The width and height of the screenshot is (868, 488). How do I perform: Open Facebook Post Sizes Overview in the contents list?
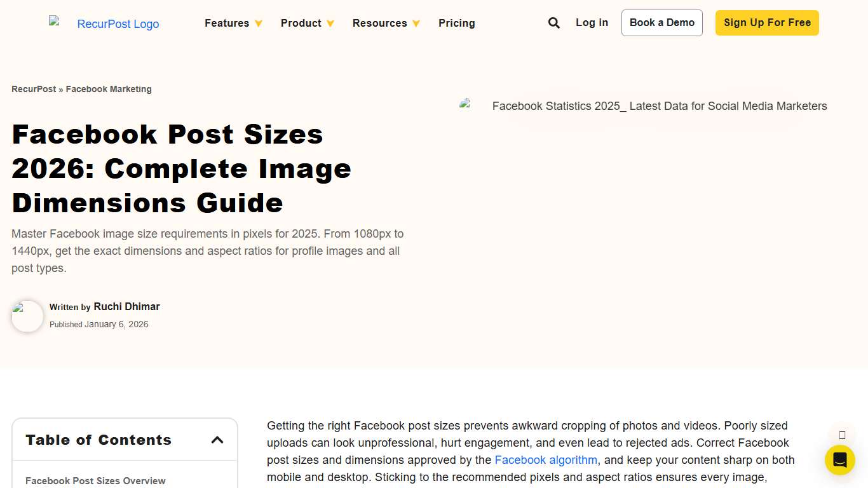coord(95,481)
